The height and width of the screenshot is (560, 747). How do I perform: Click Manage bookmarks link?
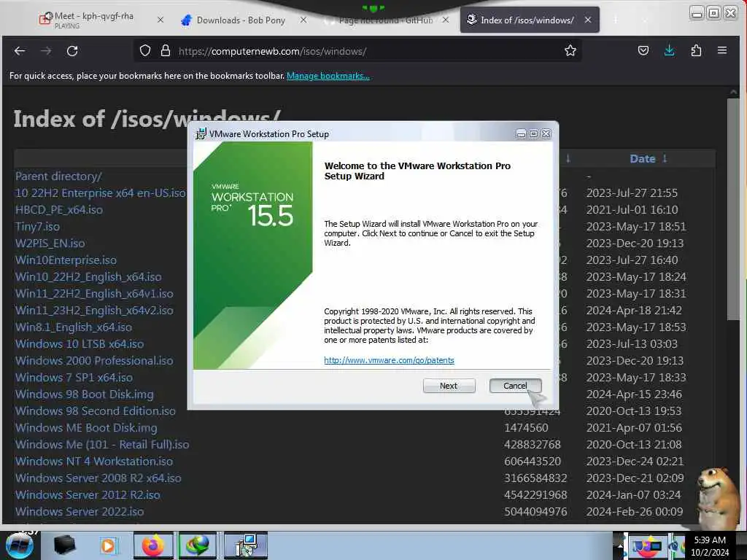328,76
